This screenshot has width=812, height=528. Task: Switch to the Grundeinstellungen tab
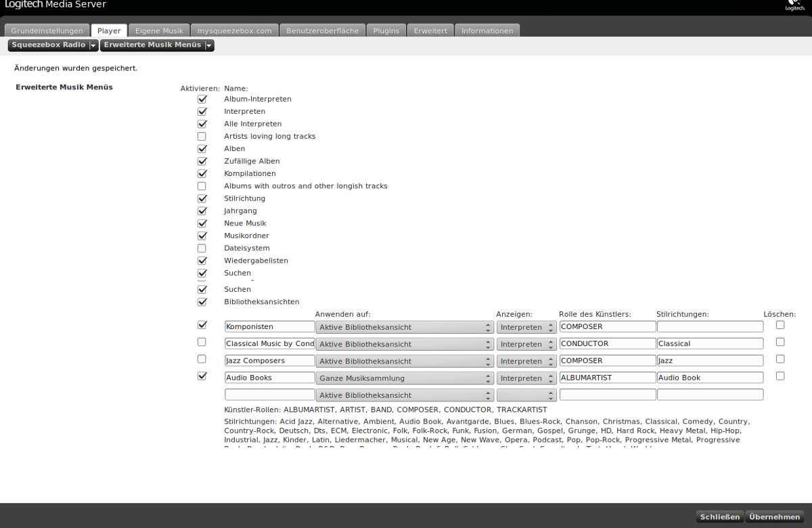tap(47, 30)
